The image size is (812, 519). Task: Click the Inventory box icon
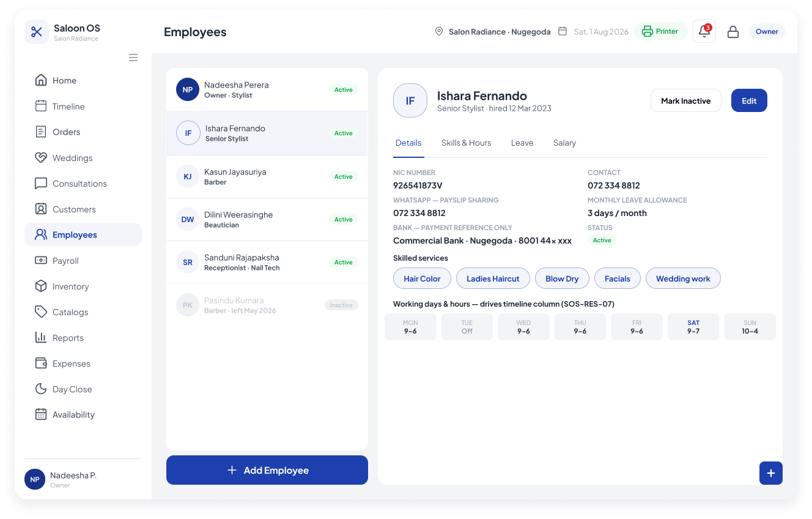[x=41, y=286]
